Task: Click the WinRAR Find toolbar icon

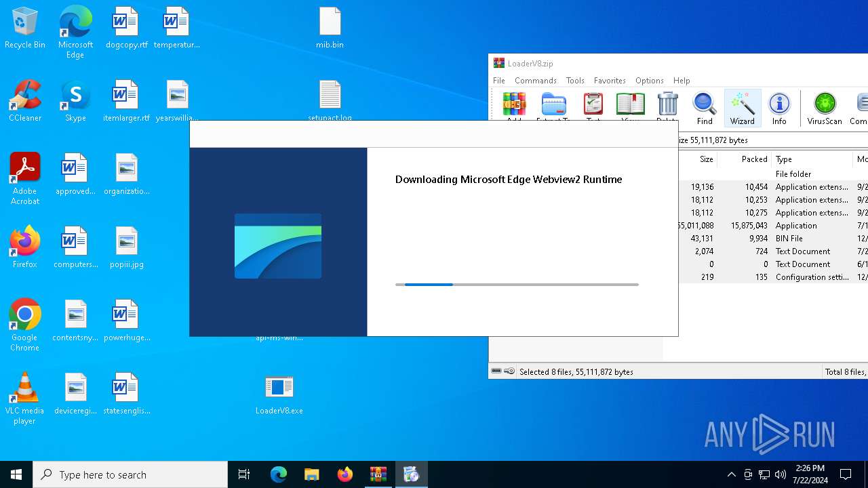Action: coord(705,108)
